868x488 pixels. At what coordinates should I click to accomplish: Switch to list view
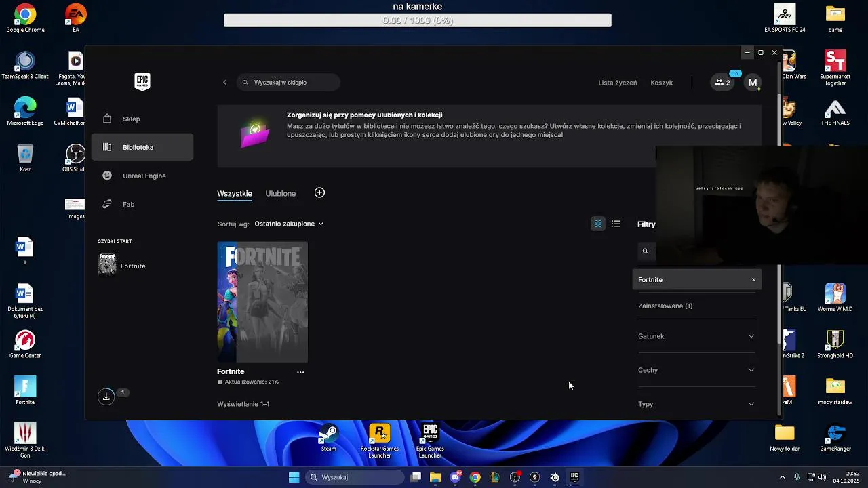pyautogui.click(x=616, y=224)
